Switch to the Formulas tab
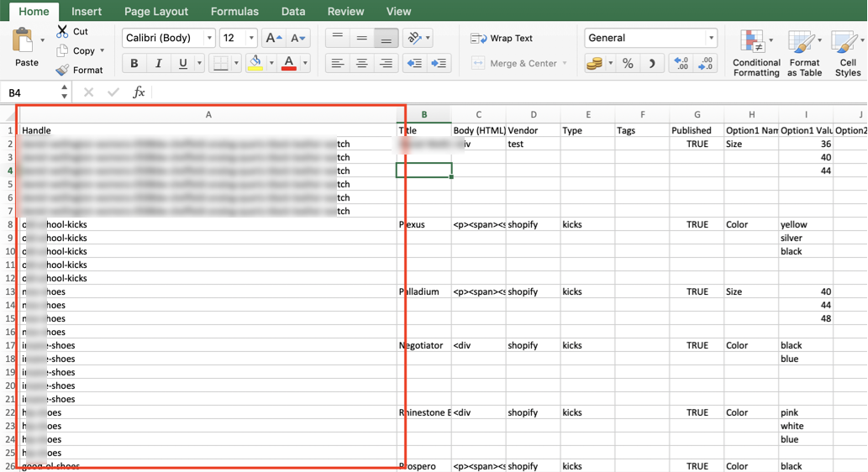The image size is (868, 472). click(x=234, y=11)
